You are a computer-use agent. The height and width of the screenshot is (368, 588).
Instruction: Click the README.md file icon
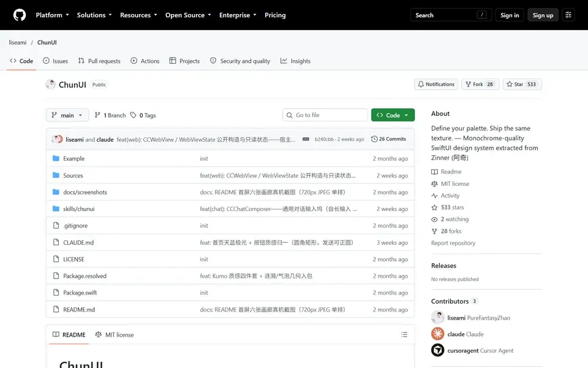tap(56, 309)
